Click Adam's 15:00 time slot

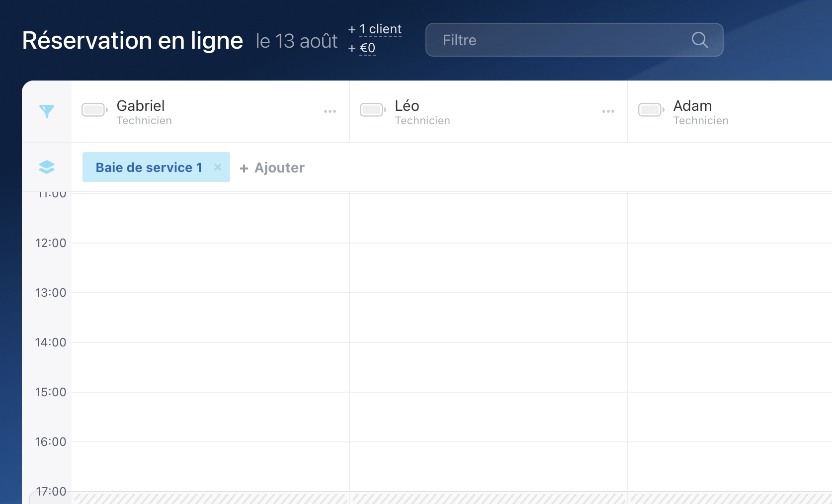pyautogui.click(x=730, y=417)
